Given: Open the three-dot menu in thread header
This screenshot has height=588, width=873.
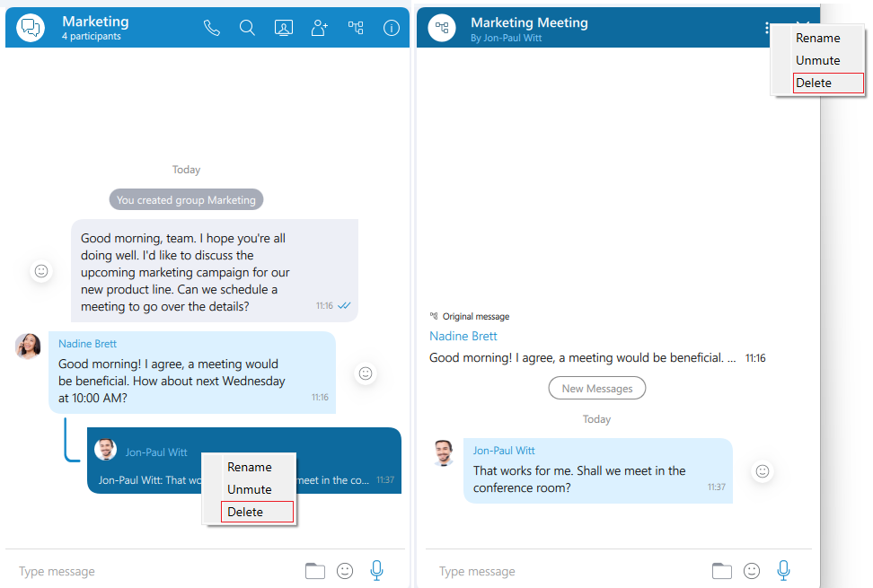Looking at the screenshot, I should [x=767, y=28].
